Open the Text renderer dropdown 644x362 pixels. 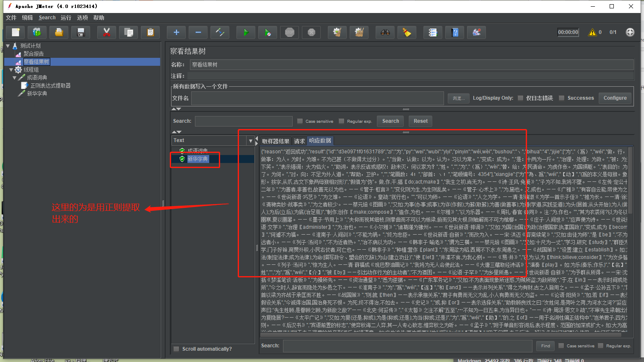(x=251, y=140)
